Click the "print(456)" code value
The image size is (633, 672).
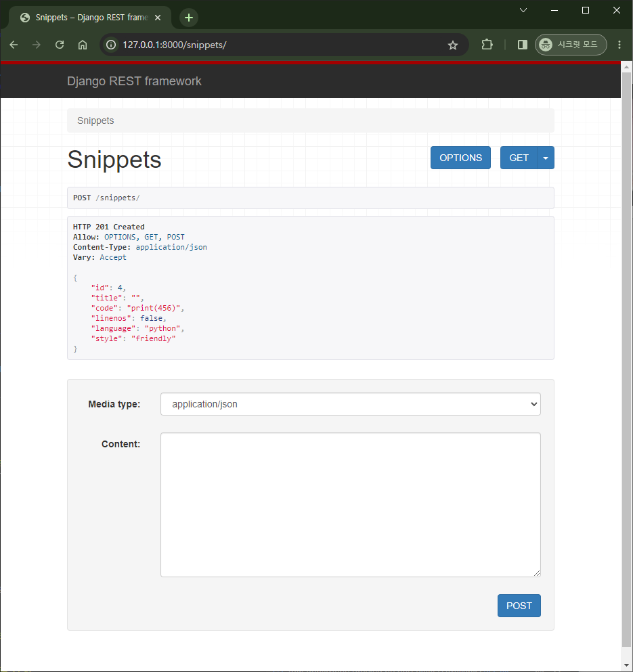point(154,308)
